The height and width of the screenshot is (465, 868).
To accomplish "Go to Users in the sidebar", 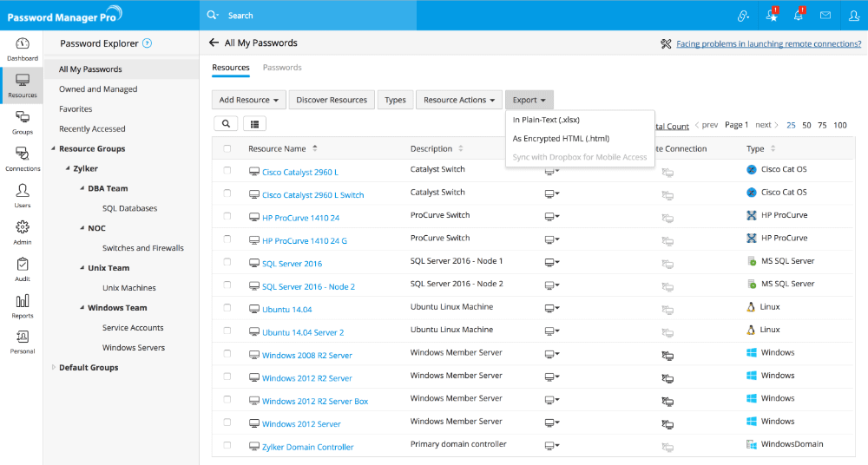I will 23,195.
